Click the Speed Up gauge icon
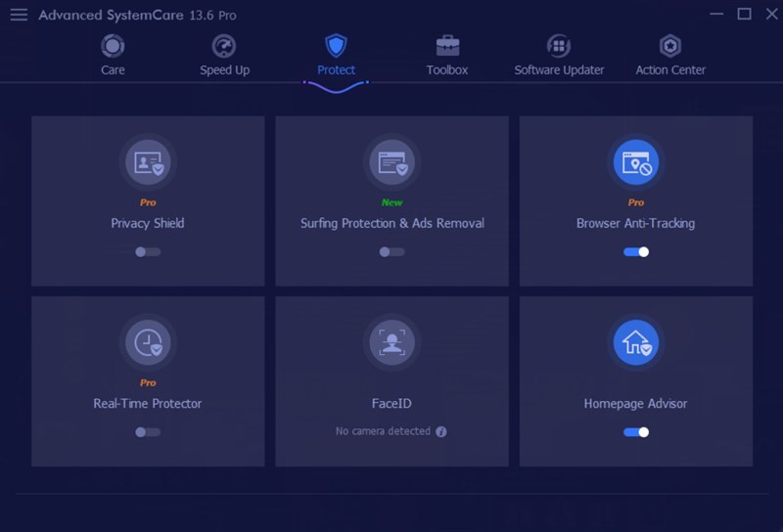 pos(224,46)
